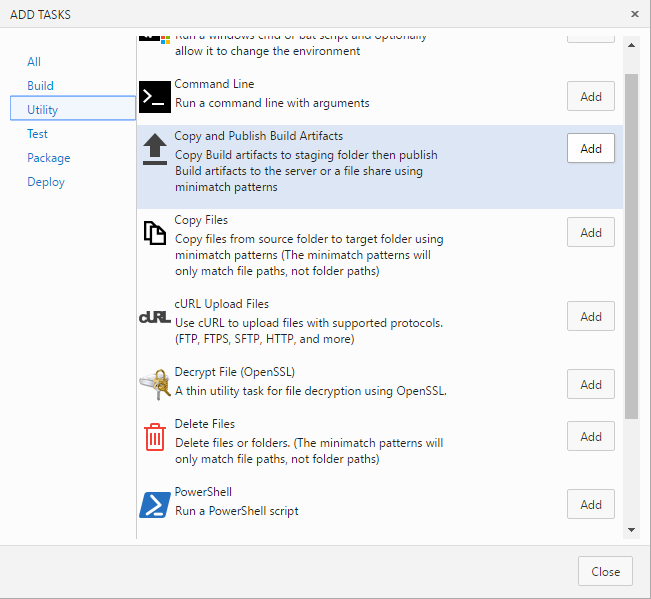Add the PowerShell task
The width and height of the screenshot is (651, 599).
point(591,504)
